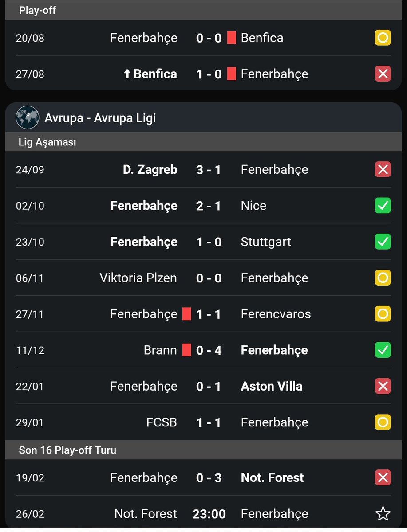The width and height of the screenshot is (407, 532).
Task: Click the yellow draw icon for Viktoria Plzen match
Action: coord(383,278)
